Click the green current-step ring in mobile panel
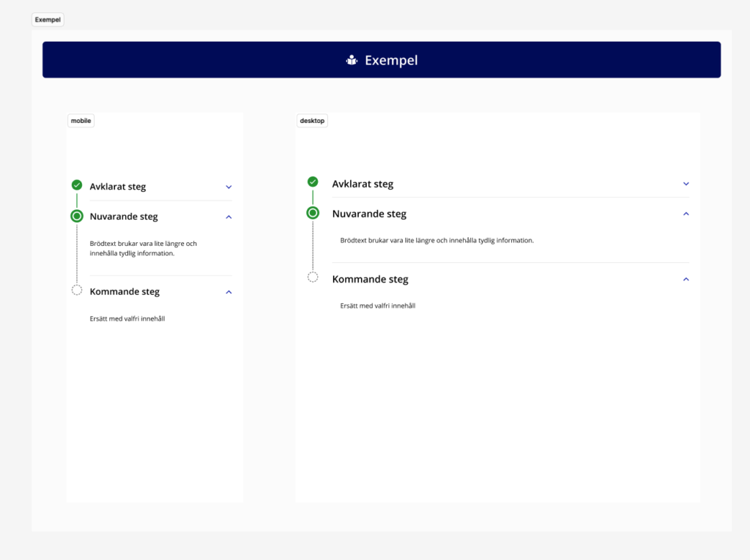The image size is (750, 560). (x=76, y=216)
